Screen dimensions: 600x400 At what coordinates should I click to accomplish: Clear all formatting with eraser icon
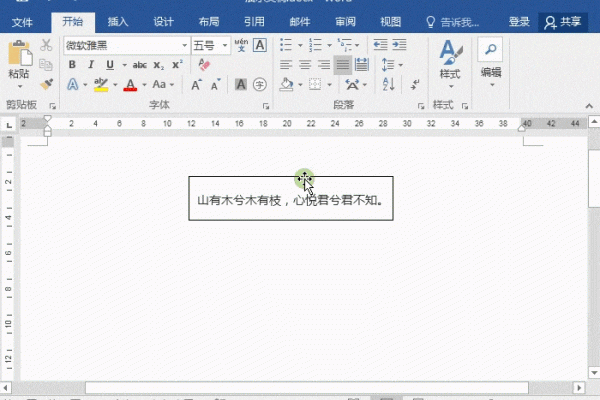pyautogui.click(x=204, y=65)
